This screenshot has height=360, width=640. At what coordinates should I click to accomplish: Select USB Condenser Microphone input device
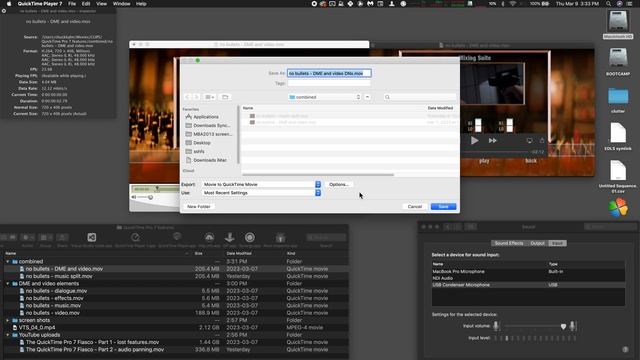pos(528,285)
